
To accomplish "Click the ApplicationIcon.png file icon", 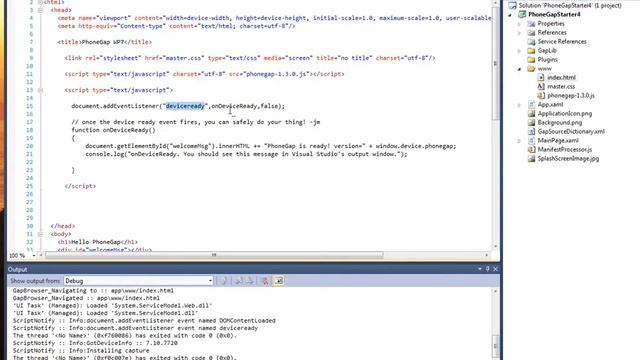I will pyautogui.click(x=531, y=113).
